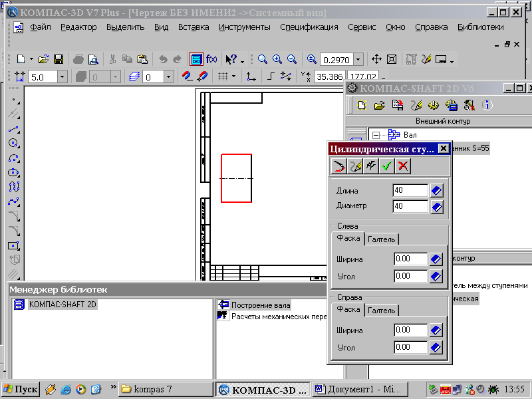Viewport: 532px width, 399px height.
Task: Click the Пуск start button
Action: point(21,389)
